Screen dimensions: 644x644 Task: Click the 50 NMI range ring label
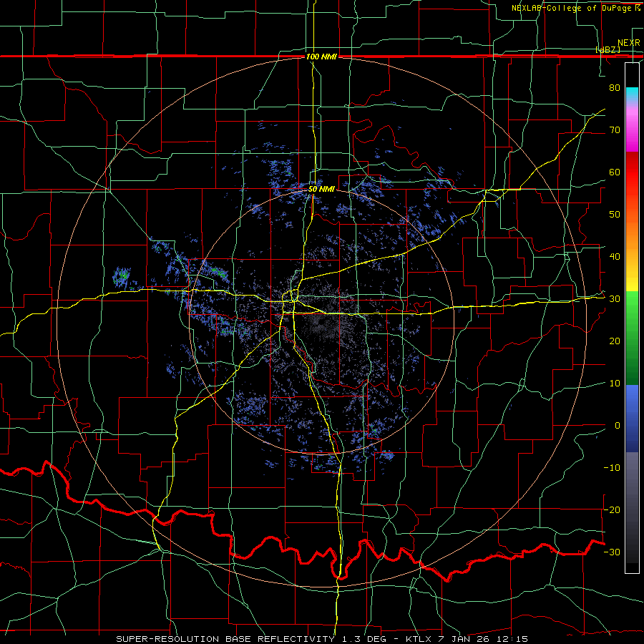coord(321,190)
